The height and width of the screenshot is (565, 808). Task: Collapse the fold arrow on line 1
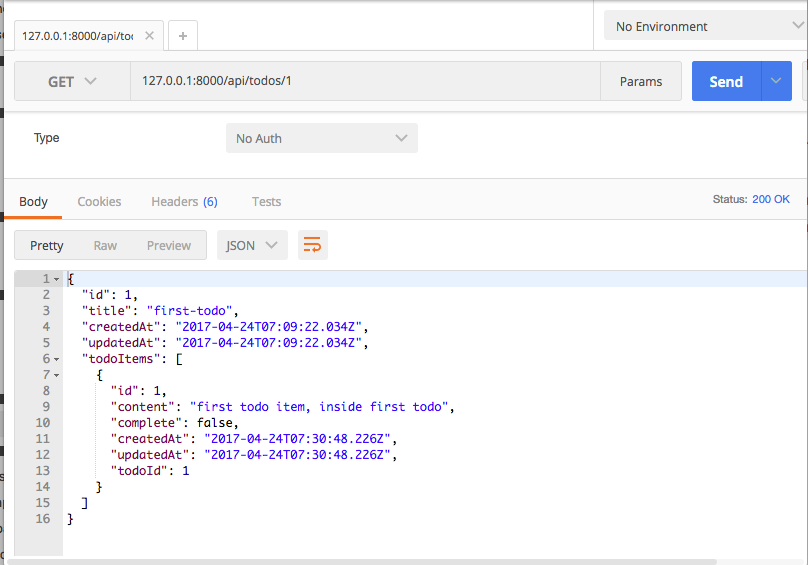tap(57, 279)
